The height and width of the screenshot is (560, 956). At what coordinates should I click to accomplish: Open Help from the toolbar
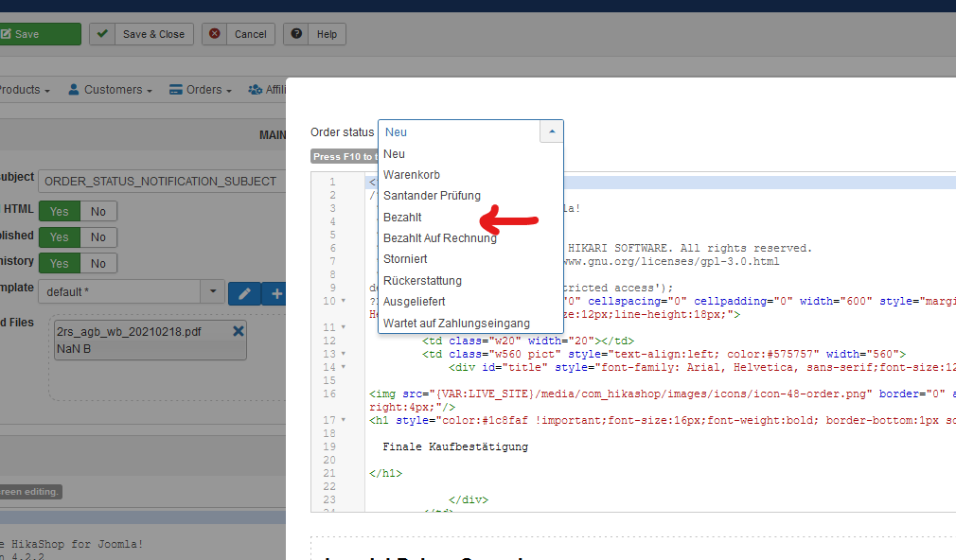click(315, 34)
